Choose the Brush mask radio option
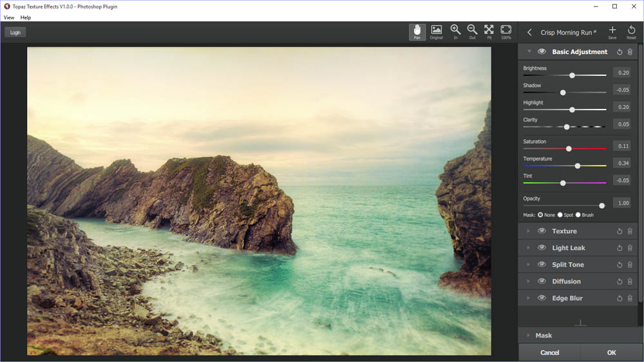This screenshot has width=644, height=362. [x=578, y=214]
